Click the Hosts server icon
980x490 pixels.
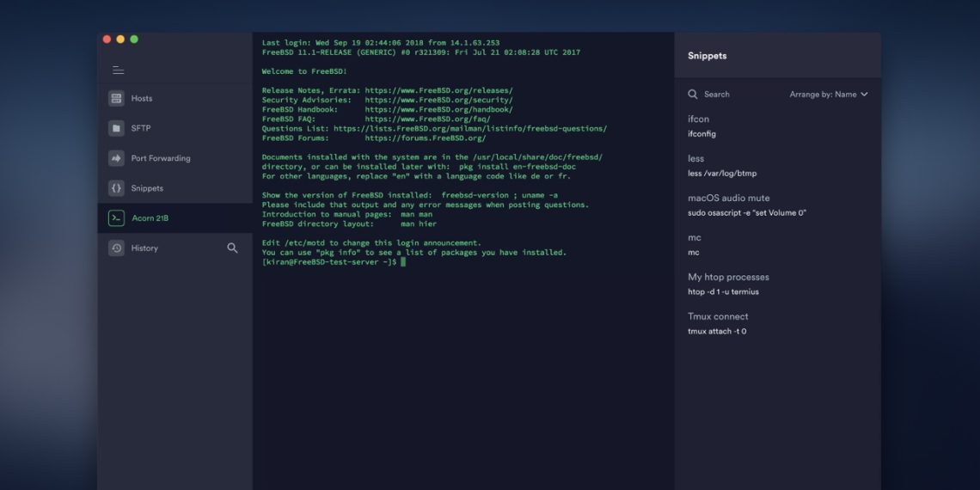(x=116, y=99)
